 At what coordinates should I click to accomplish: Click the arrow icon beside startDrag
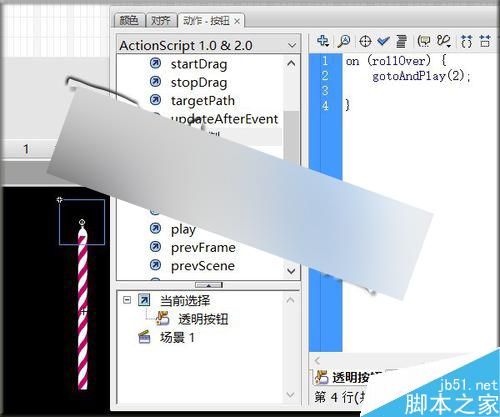155,63
